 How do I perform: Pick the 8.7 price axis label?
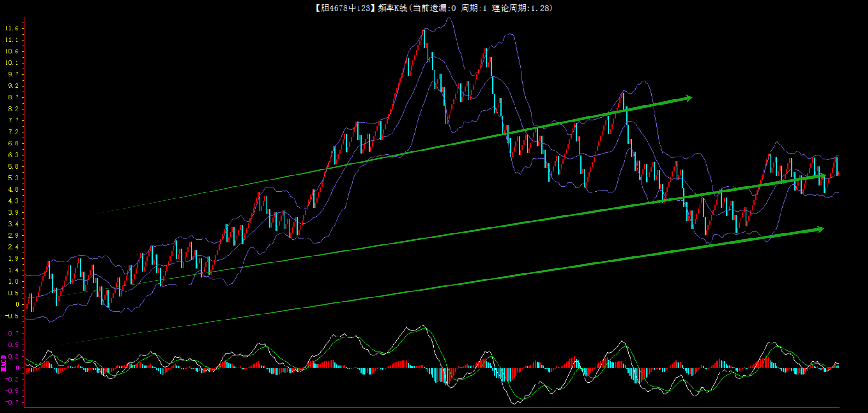tap(13, 98)
